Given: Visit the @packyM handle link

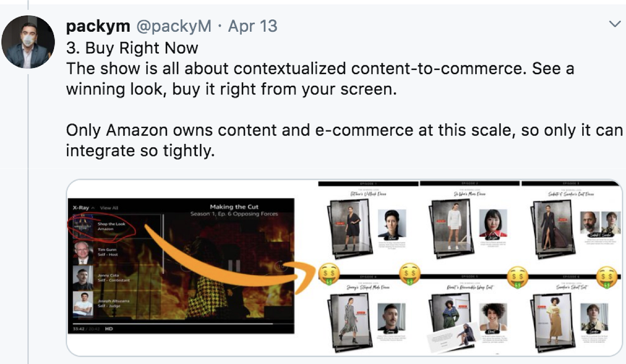Looking at the screenshot, I should [x=174, y=26].
